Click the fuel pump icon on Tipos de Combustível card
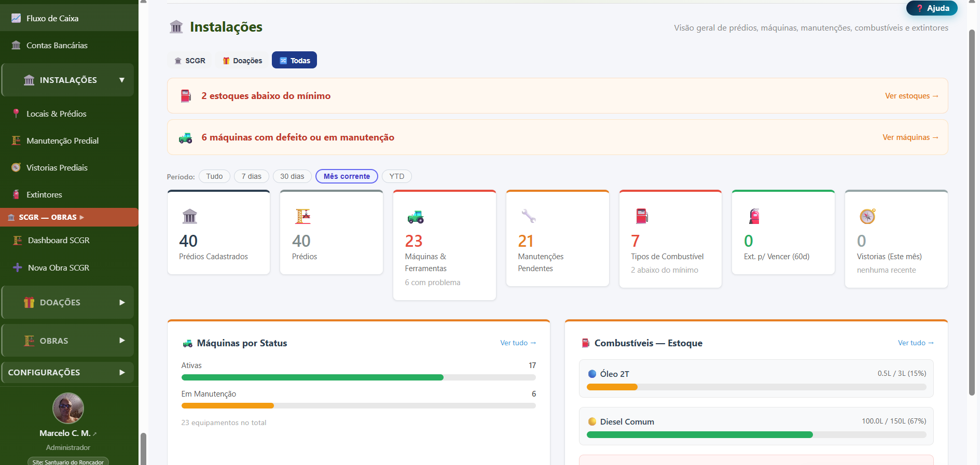 click(x=642, y=216)
